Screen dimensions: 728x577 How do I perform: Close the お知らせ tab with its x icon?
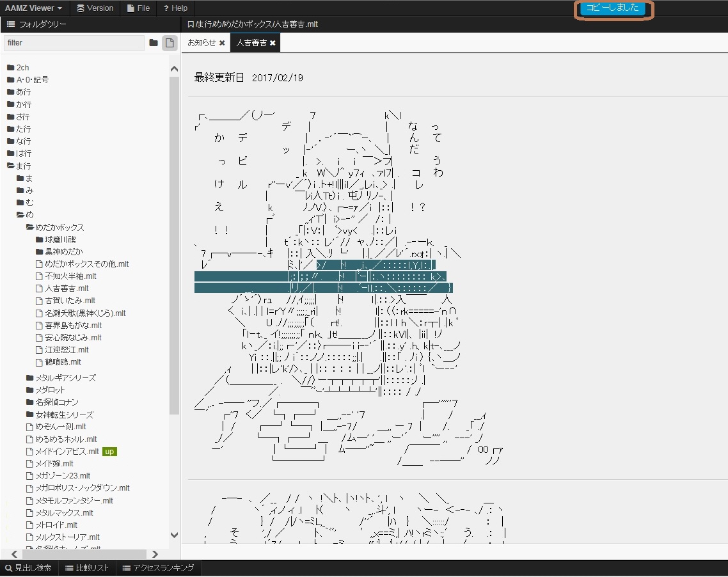(x=222, y=43)
